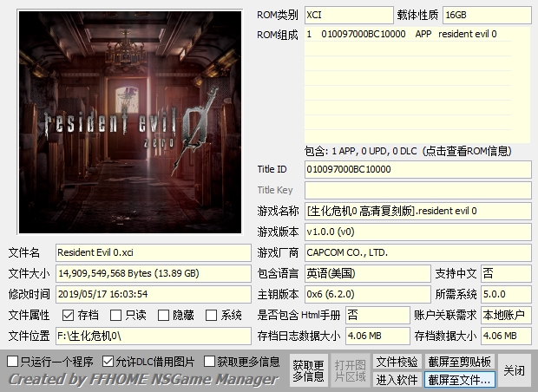Screen dimensions: 538x392
Task: Enable 只运行一个程序 checkbox
Action: coord(12,361)
